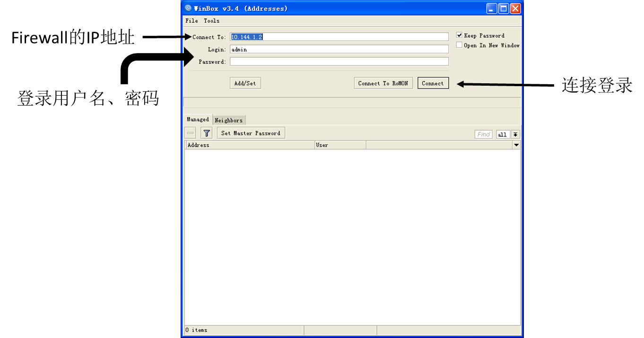Minimize the WinBox window
The height and width of the screenshot is (338, 644).
(x=492, y=9)
